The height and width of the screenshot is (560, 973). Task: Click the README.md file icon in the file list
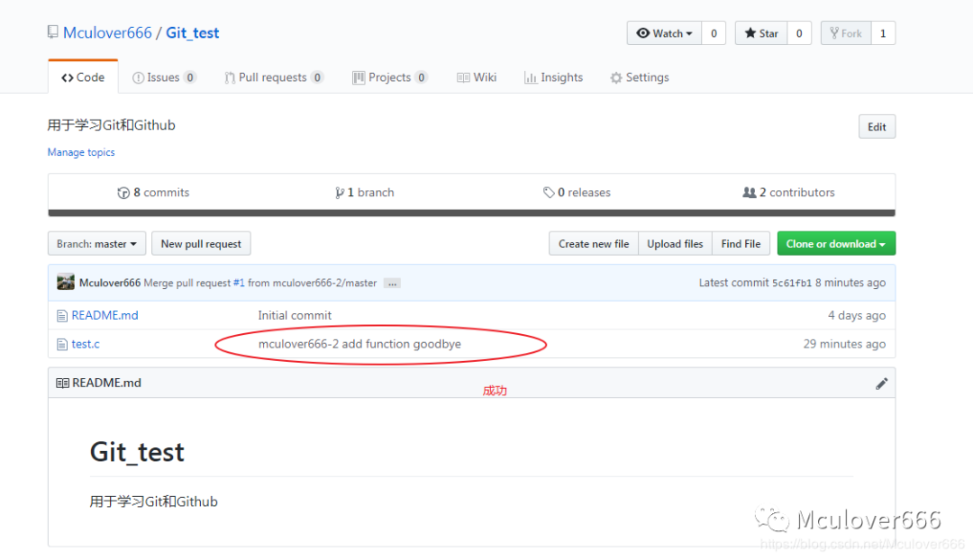pos(62,316)
